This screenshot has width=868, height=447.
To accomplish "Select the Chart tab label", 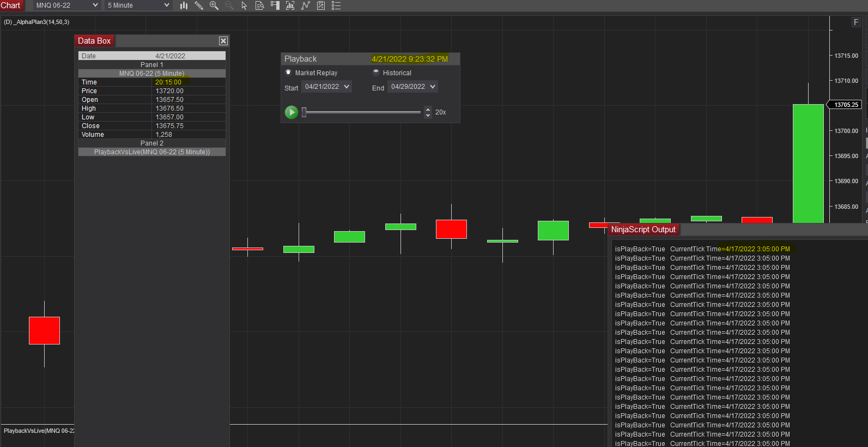I will (x=11, y=5).
